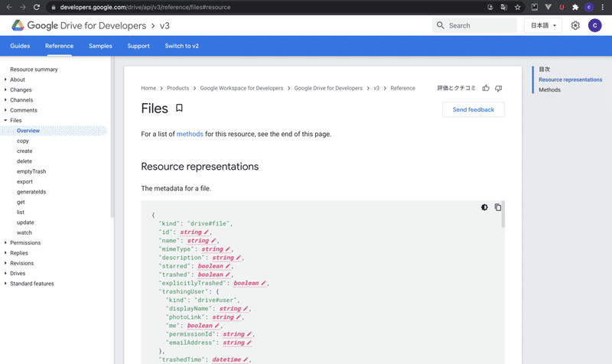Viewport: 612px width, 364px height.
Task: Select the Reference tab
Action: pos(60,46)
